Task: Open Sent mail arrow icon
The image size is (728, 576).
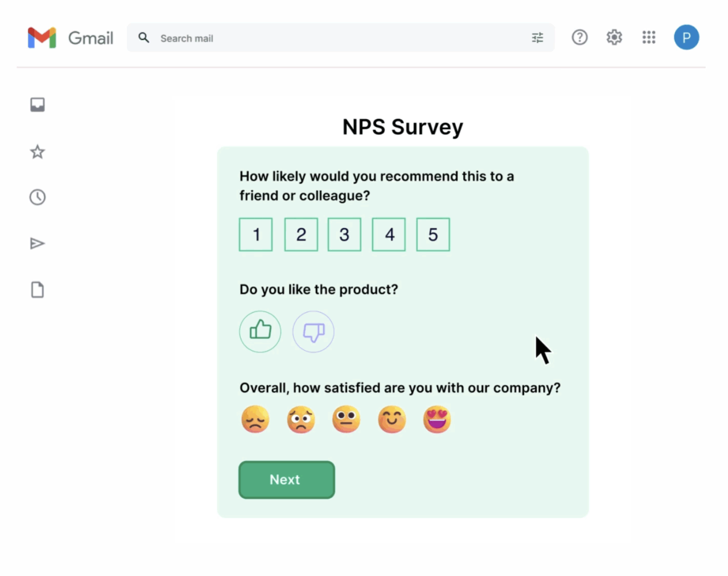Action: click(37, 244)
